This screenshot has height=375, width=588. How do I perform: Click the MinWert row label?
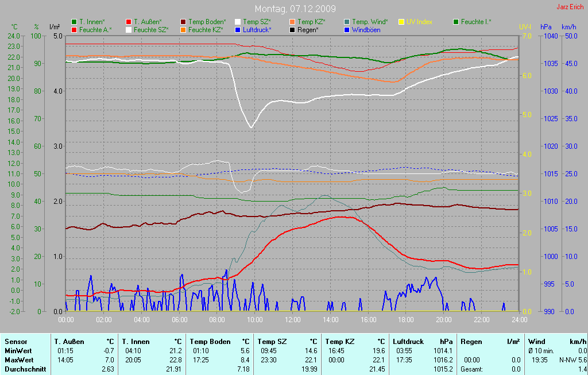18,351
